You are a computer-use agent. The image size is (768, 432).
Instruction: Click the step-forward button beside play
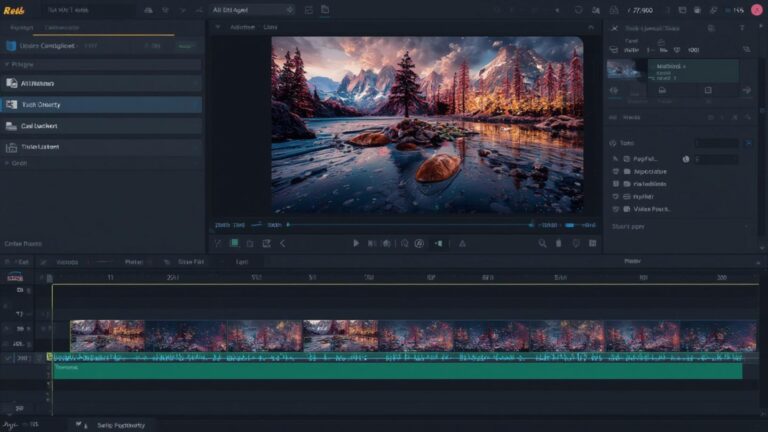coord(372,243)
